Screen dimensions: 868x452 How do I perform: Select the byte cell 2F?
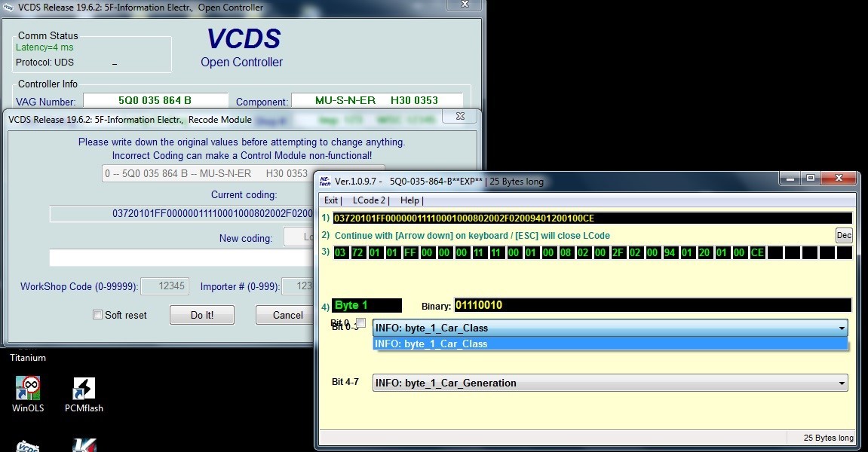click(x=618, y=253)
